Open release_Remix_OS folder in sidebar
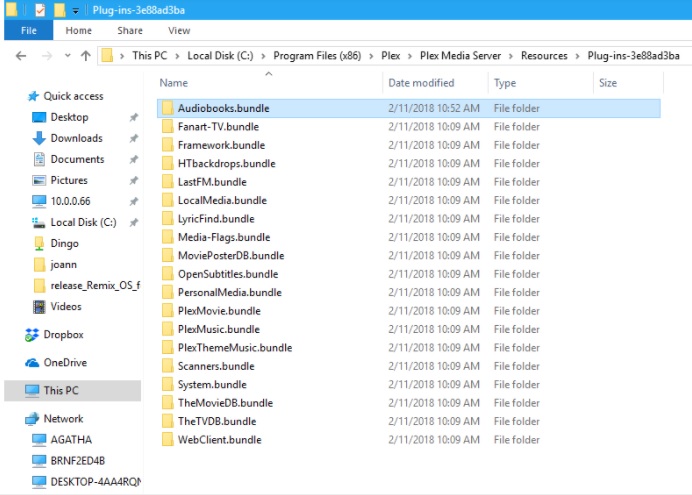Screen dimensions: 692x495 coord(95,285)
